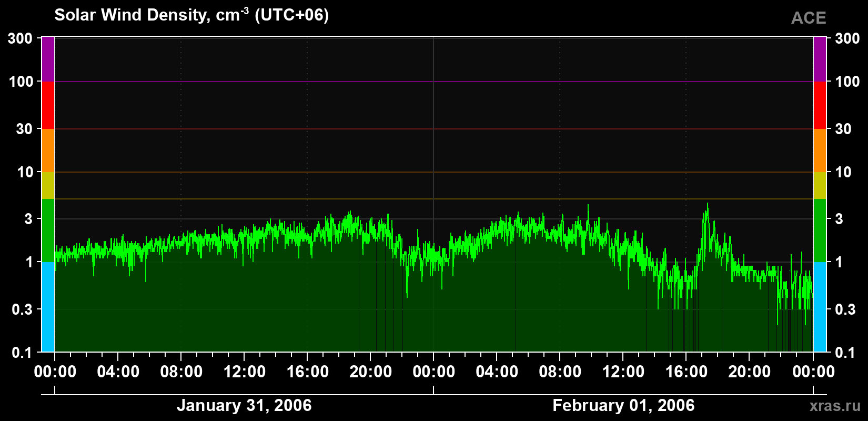
Task: Click the red color band on left scale
Action: (48, 105)
